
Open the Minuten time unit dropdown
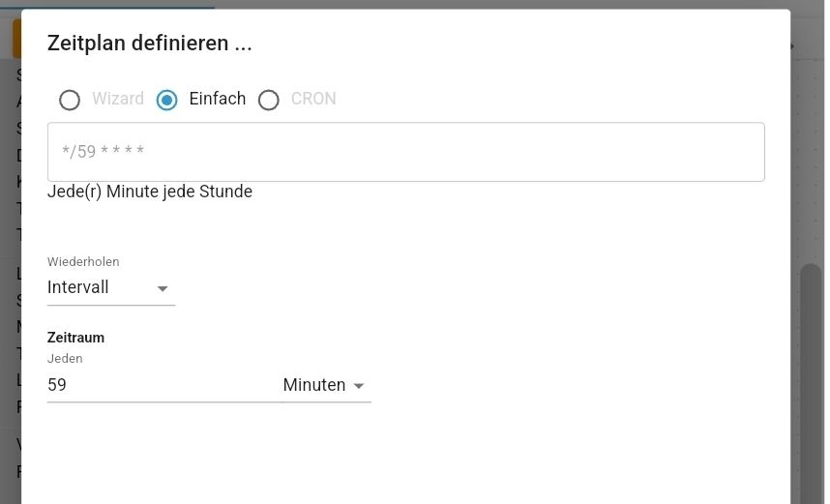tap(325, 385)
